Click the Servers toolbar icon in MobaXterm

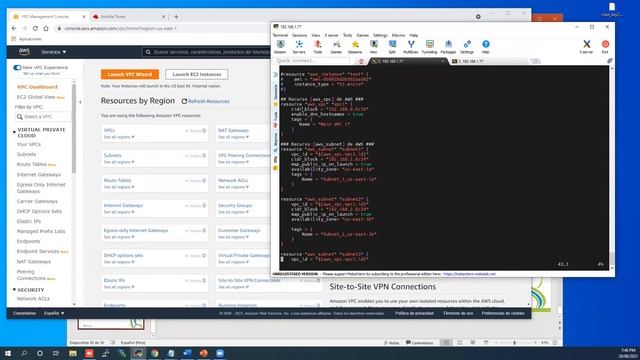(x=299, y=47)
